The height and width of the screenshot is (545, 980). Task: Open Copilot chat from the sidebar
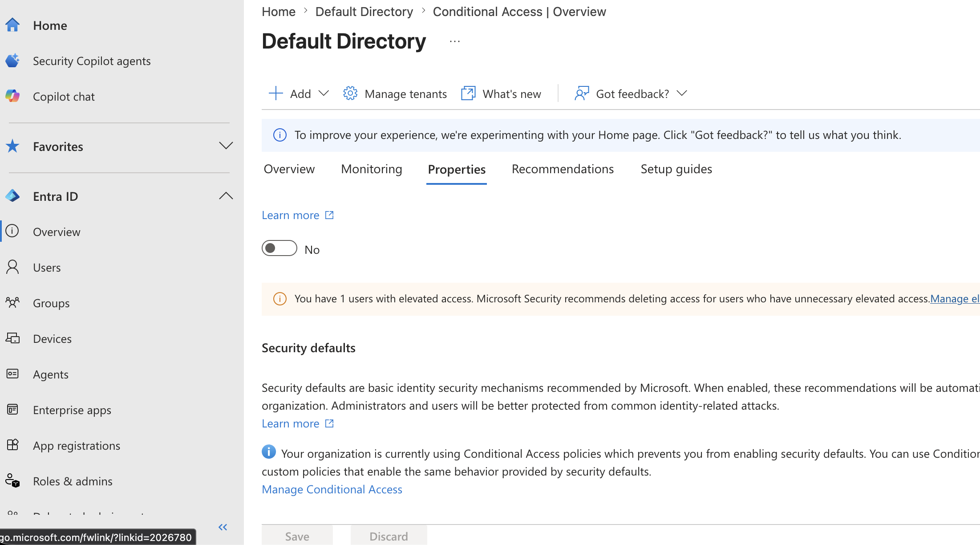click(64, 97)
